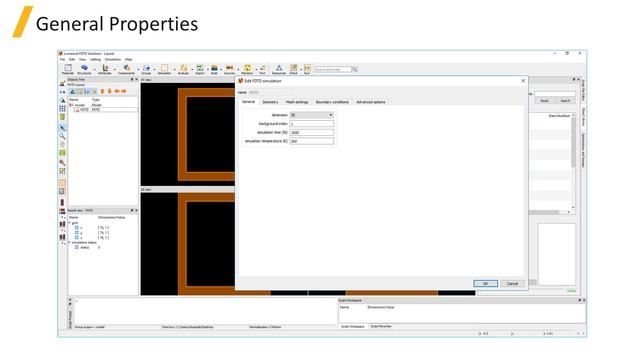Click the right panel vertical scrollbar
640x360 pixels.
pos(573,161)
